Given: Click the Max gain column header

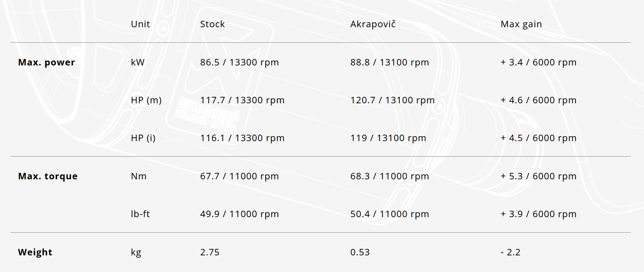Looking at the screenshot, I should pyautogui.click(x=521, y=24).
